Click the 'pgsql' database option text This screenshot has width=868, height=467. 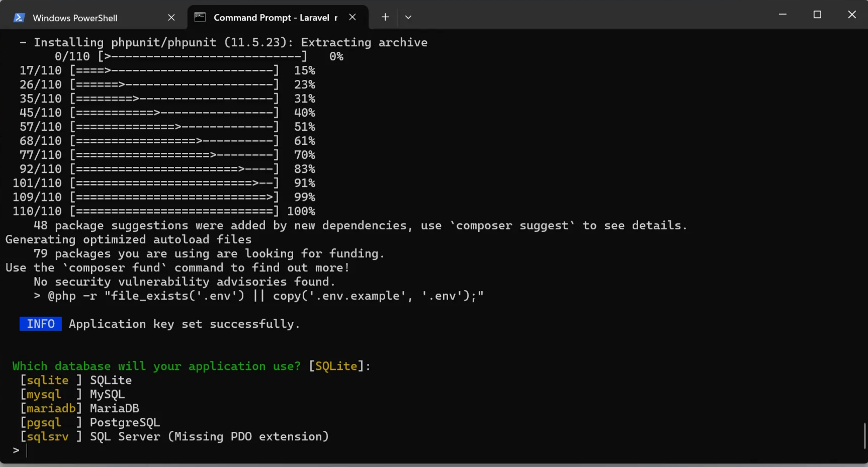(x=44, y=423)
